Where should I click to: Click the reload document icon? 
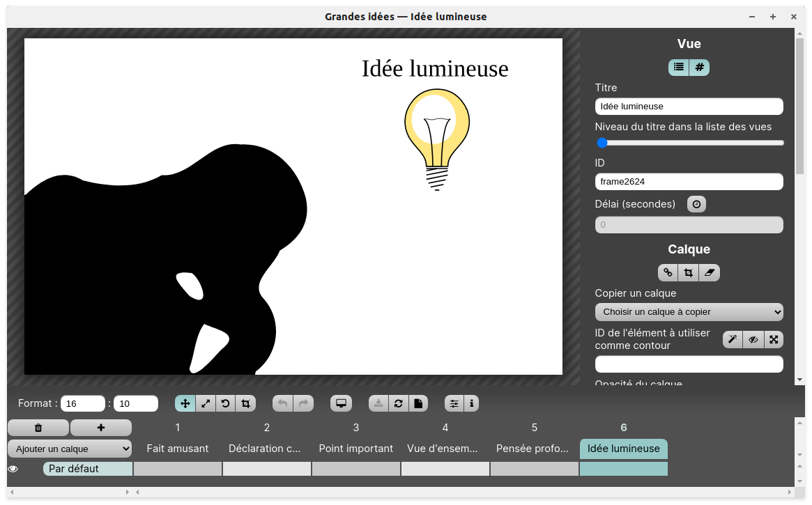(x=398, y=403)
